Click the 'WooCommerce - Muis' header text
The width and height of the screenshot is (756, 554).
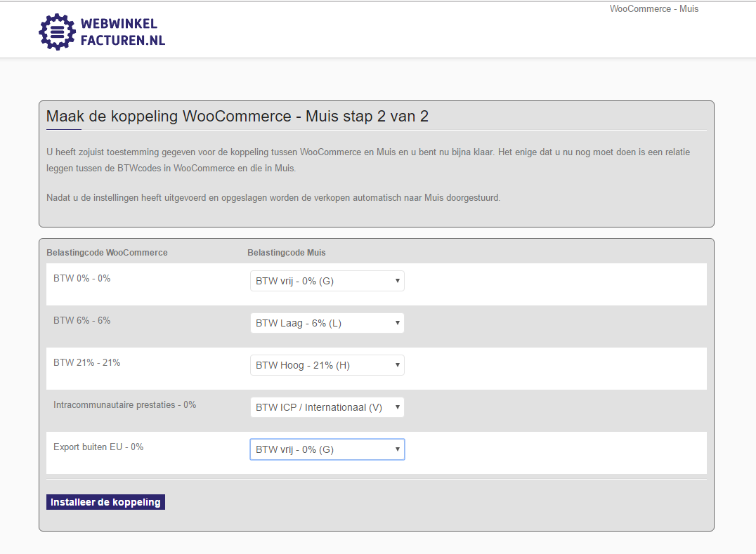click(x=653, y=9)
